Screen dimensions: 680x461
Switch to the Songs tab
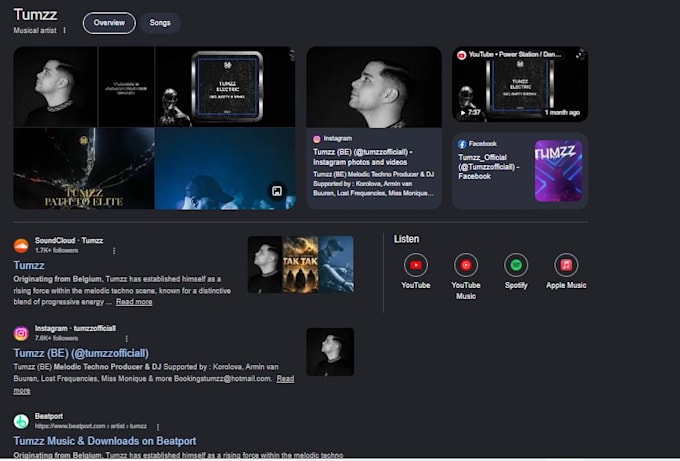coord(160,23)
